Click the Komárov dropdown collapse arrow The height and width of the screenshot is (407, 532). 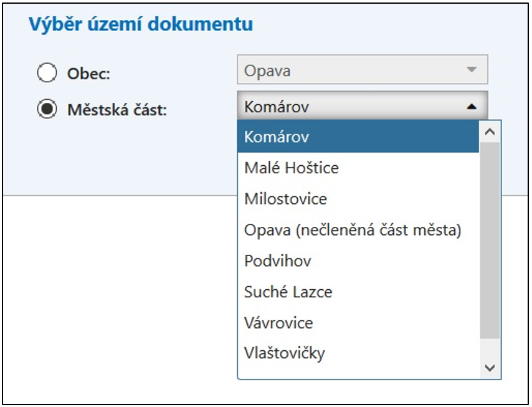click(x=472, y=107)
